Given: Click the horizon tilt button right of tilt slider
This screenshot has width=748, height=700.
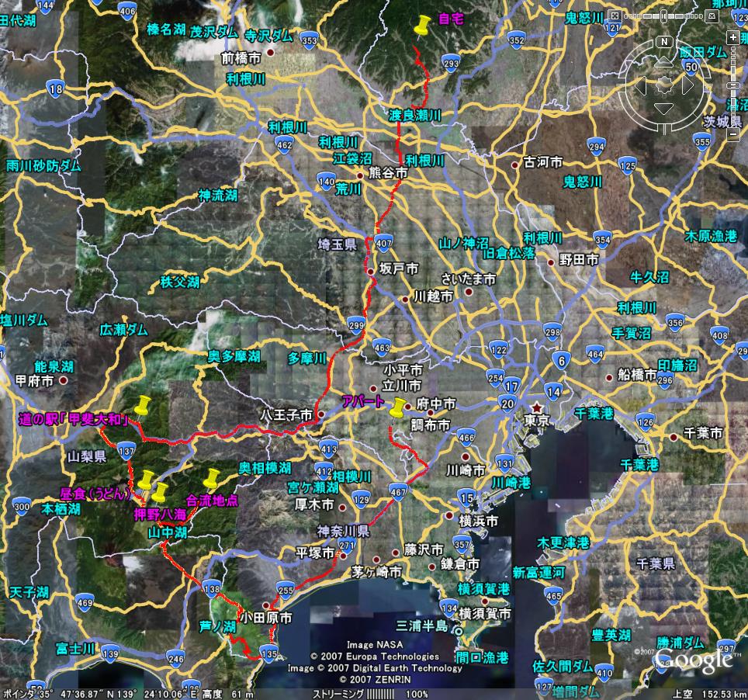Looking at the screenshot, I should (x=713, y=15).
